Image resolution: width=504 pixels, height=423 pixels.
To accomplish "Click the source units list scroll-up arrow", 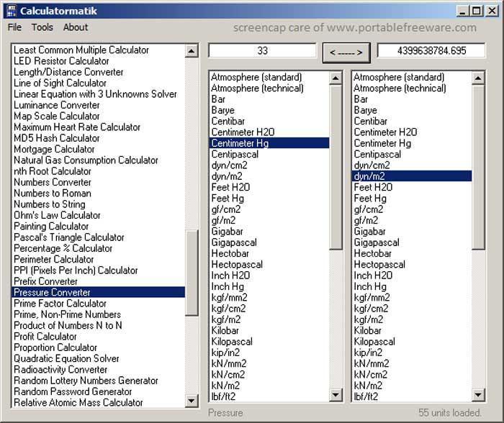I will pos(336,78).
